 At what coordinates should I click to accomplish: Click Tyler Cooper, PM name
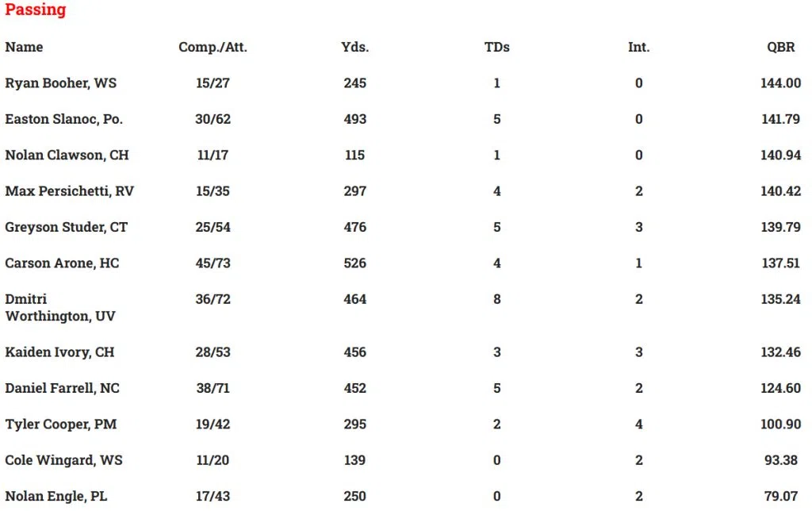[x=60, y=424]
